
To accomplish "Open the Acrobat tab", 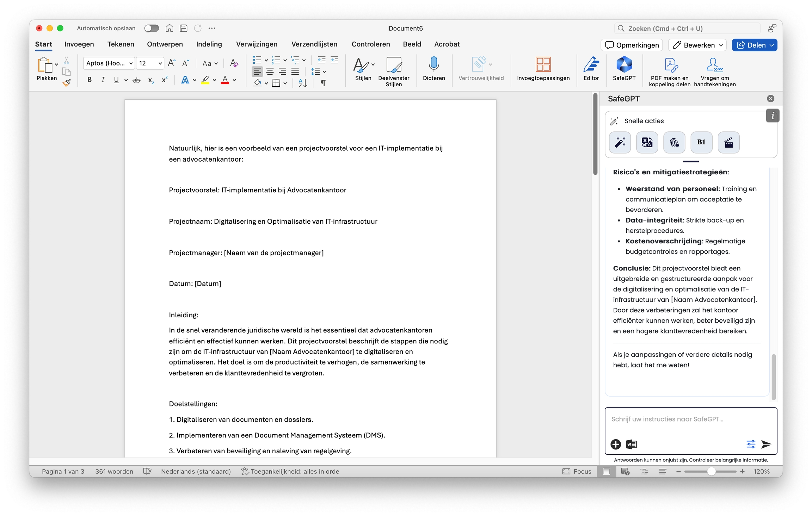I will (447, 44).
